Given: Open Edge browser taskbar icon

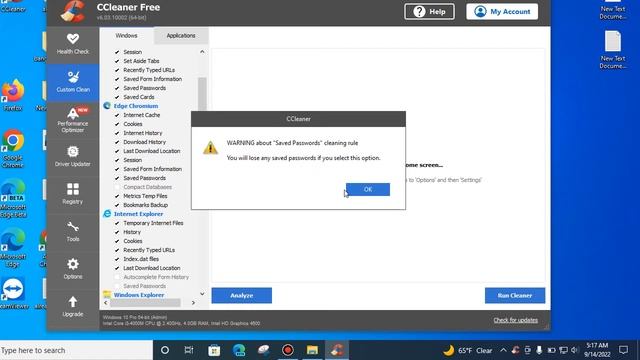Looking at the screenshot, I should tap(239, 350).
